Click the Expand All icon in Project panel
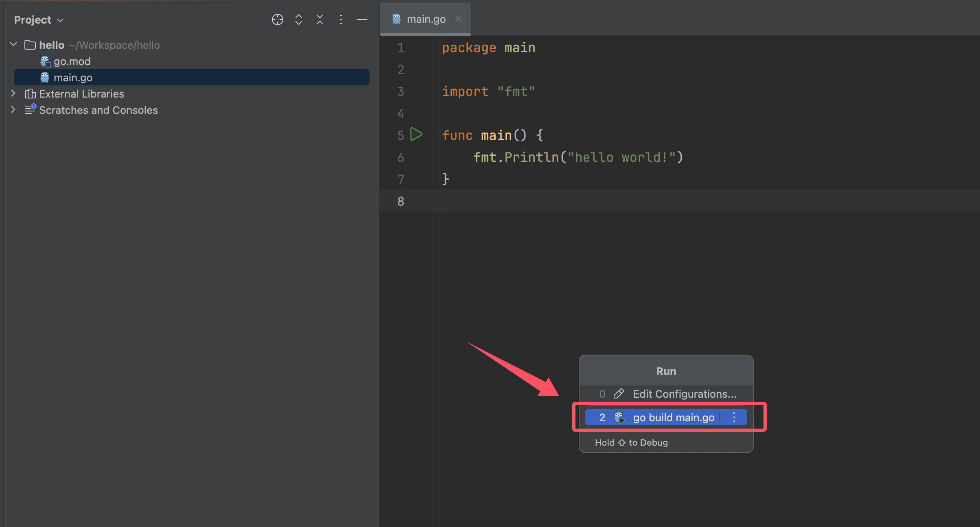Image resolution: width=980 pixels, height=527 pixels. tap(298, 20)
